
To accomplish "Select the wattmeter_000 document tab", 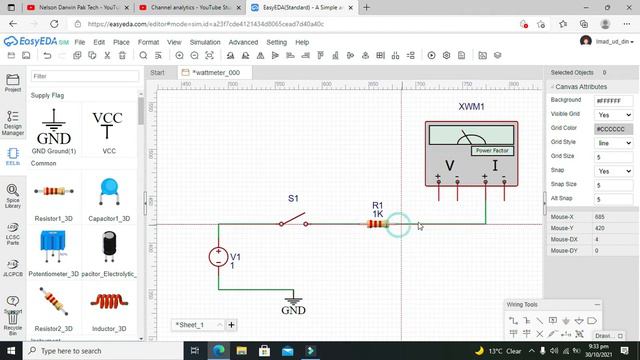I will 215,73.
